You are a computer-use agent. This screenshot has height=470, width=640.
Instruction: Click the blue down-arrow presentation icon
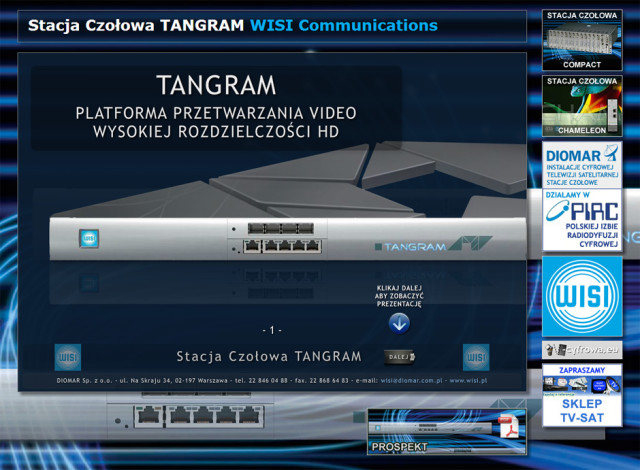(399, 324)
